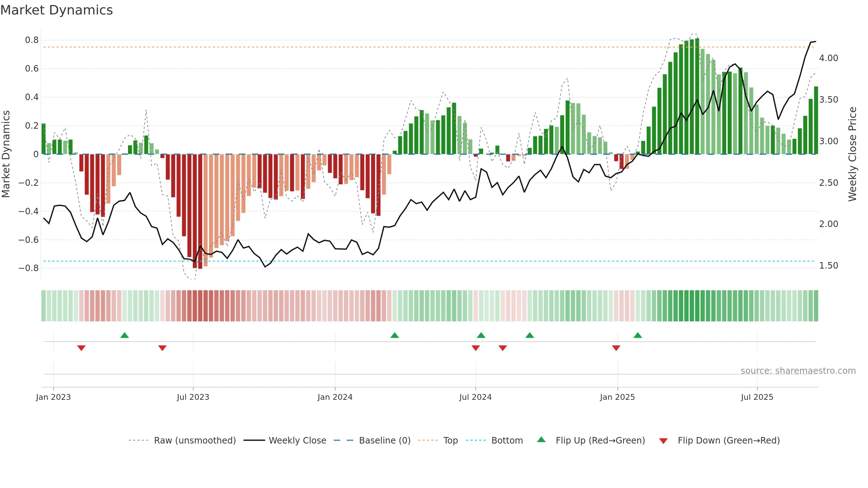Screen dimensions: 868x488
Task: Click the 1.50 right axis price label
Action: (829, 266)
